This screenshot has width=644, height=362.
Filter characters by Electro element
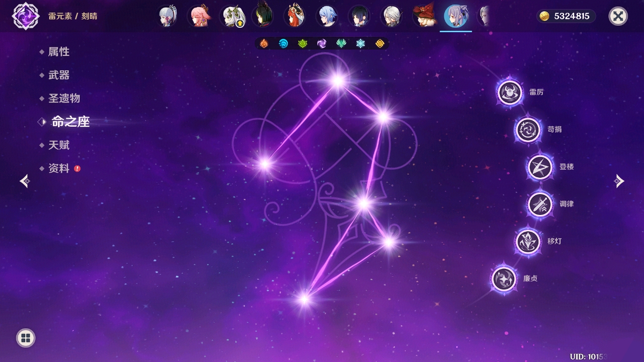point(322,44)
